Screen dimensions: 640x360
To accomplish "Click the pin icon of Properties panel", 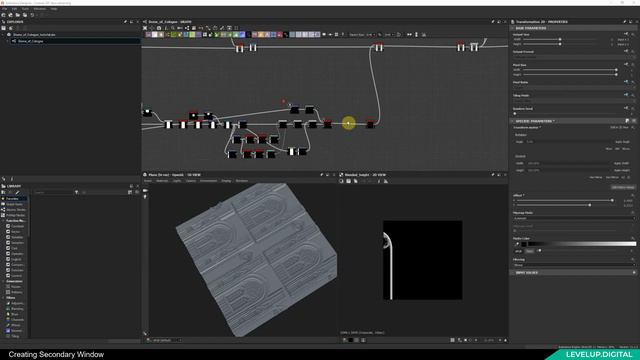I will (x=625, y=22).
